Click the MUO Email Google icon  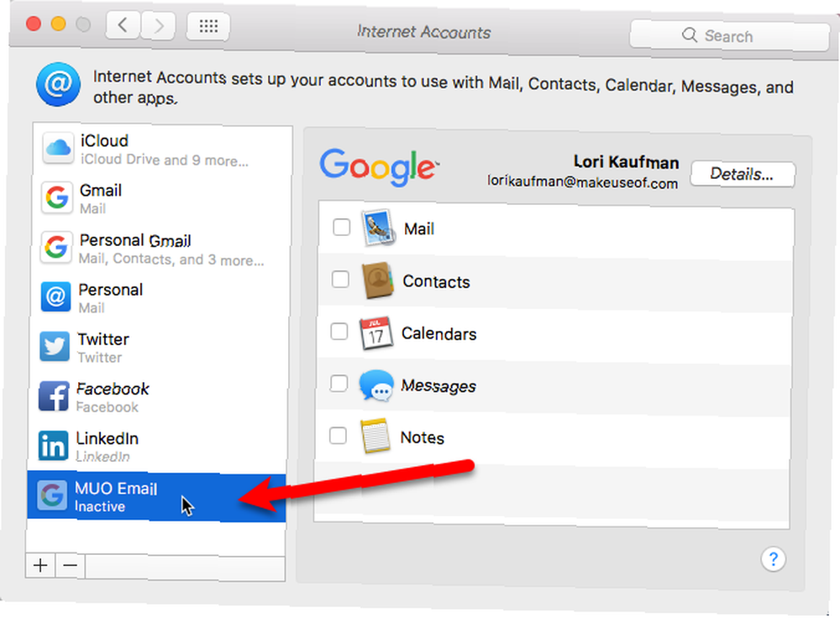pyautogui.click(x=52, y=495)
